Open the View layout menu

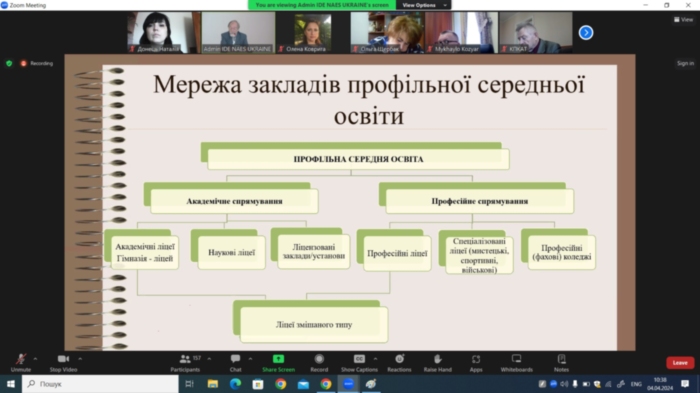point(683,20)
